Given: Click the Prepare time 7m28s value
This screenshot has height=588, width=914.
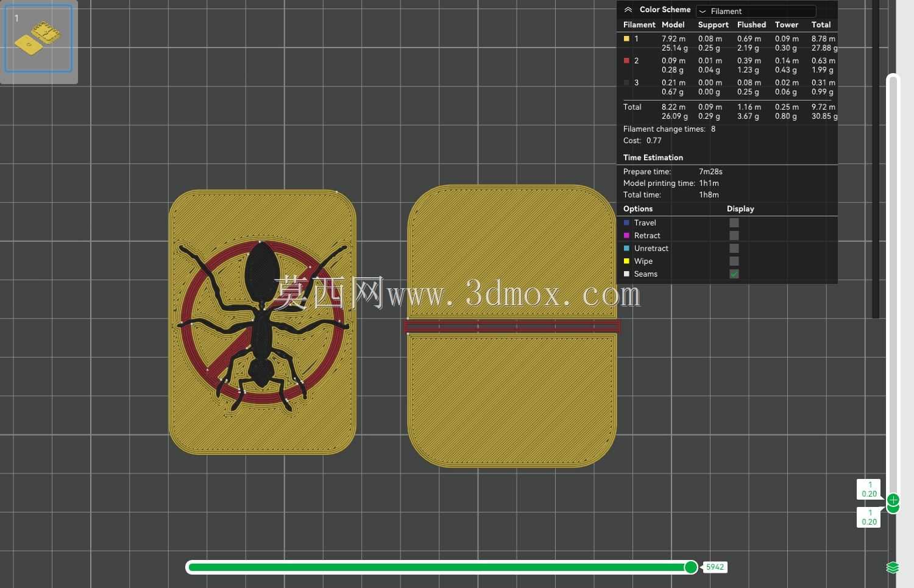Looking at the screenshot, I should (x=710, y=172).
